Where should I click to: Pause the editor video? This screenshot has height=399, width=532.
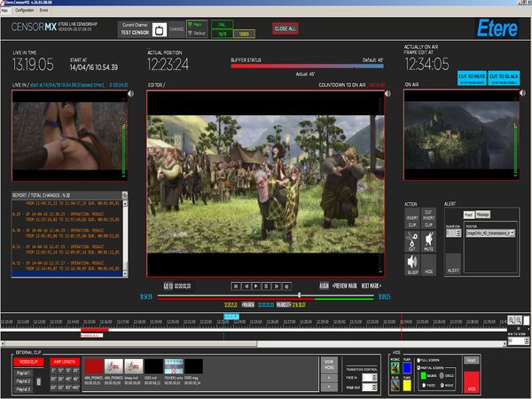coord(266,286)
